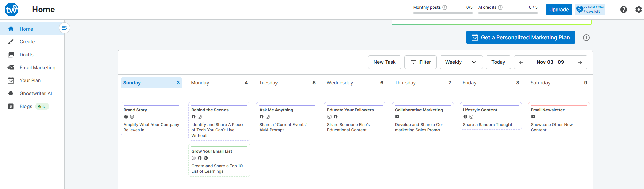This screenshot has width=644, height=189.
Task: Go to next week arrow
Action: pos(580,62)
